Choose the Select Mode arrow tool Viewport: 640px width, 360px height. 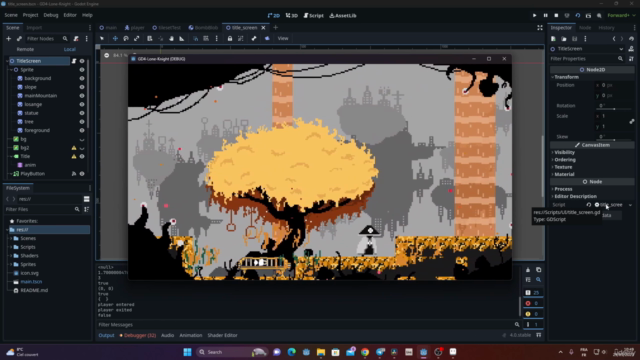pos(102,38)
